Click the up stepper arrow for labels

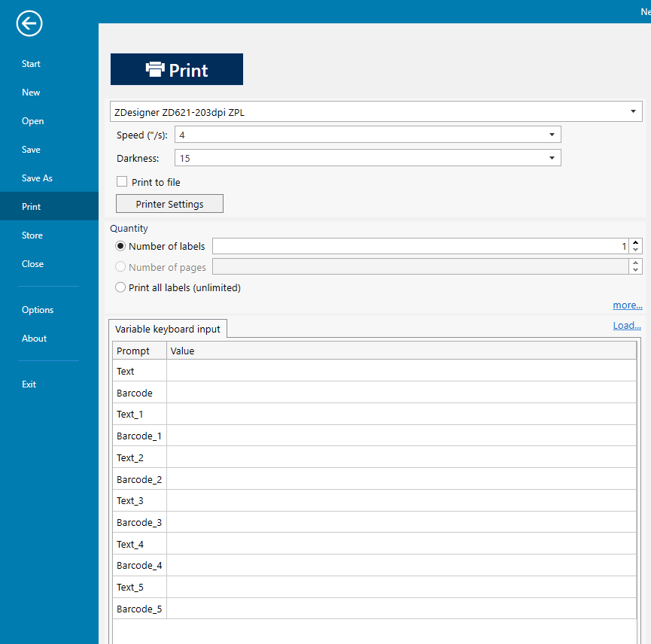(636, 241)
